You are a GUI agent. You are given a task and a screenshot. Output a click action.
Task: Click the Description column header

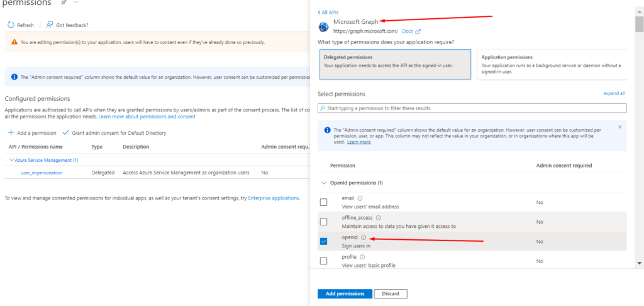(x=136, y=147)
